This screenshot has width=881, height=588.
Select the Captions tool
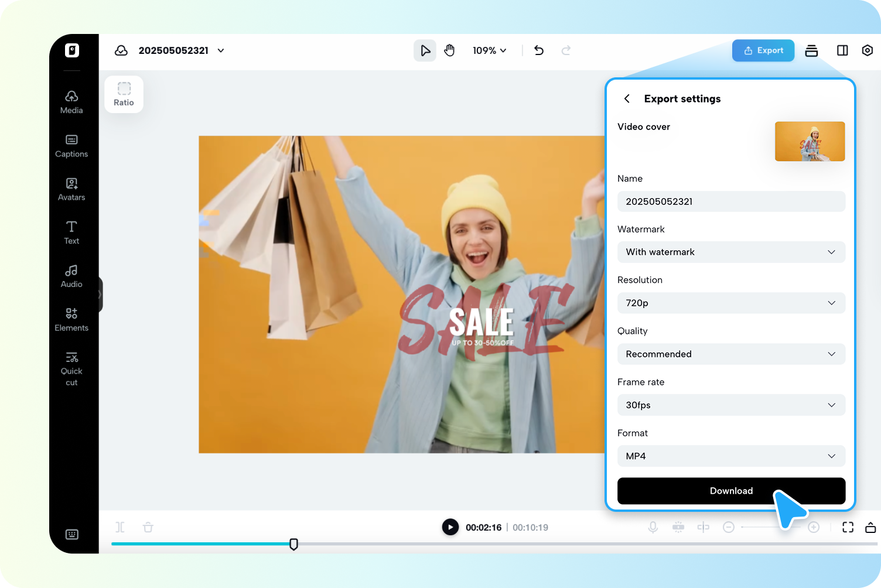(71, 146)
